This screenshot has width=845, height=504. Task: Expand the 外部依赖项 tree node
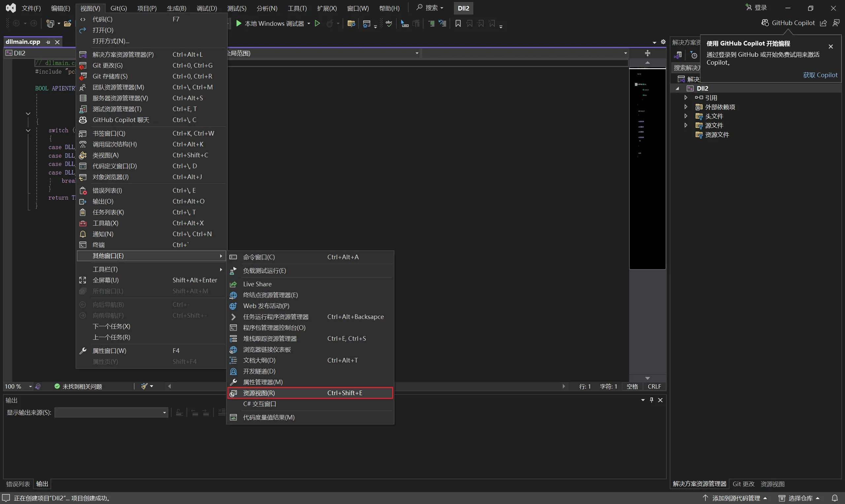pos(686,107)
